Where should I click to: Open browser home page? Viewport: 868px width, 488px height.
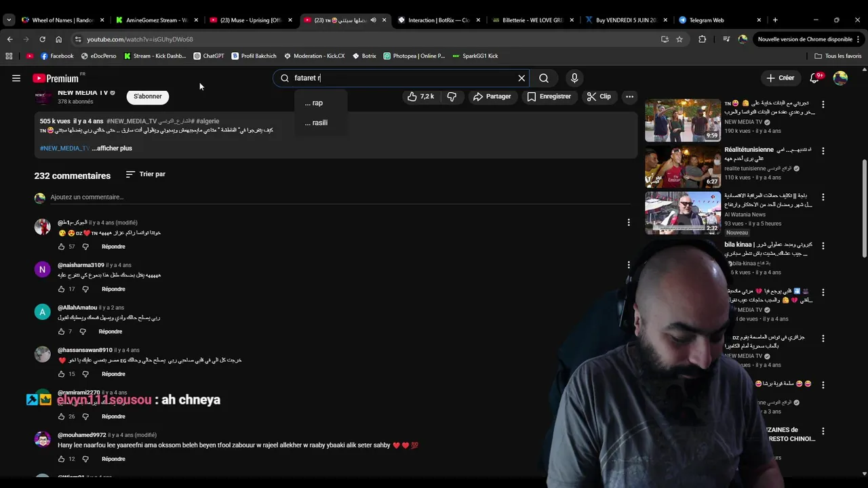[x=58, y=39]
